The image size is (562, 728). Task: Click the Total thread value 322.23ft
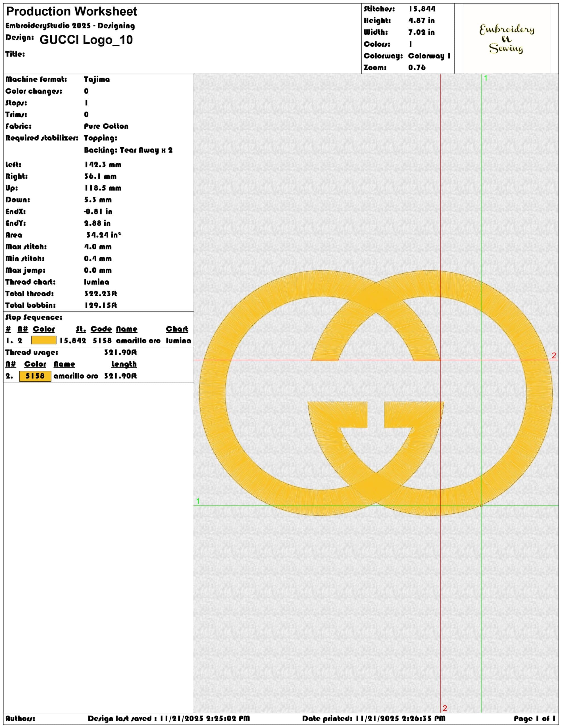[100, 294]
